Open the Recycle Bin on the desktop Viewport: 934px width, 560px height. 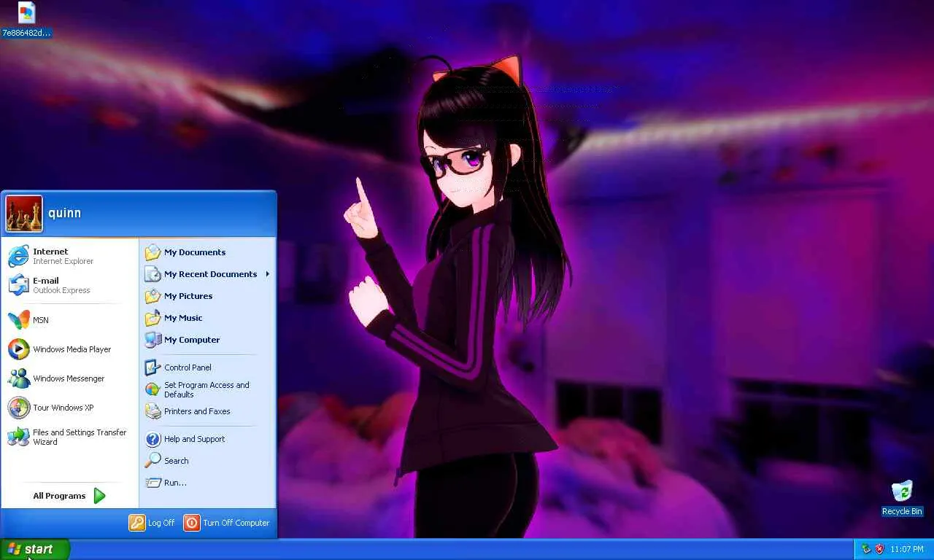pos(902,498)
